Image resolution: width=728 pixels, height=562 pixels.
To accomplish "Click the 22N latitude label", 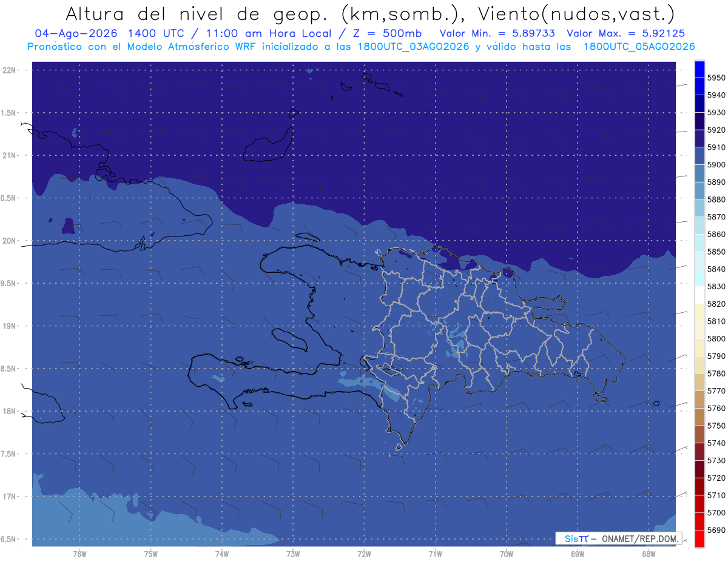I will pyautogui.click(x=8, y=70).
